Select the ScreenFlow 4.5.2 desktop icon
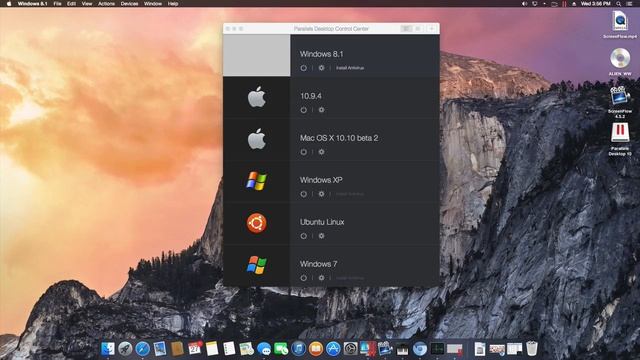The image size is (640, 360). pyautogui.click(x=620, y=101)
